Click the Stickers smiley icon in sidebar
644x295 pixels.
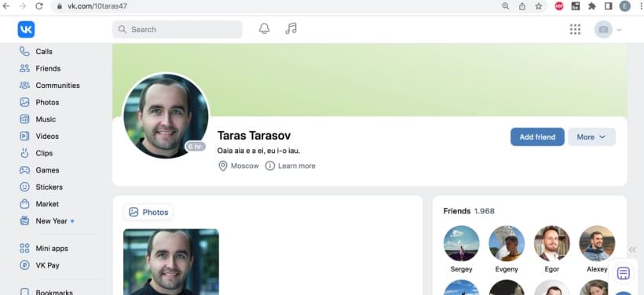click(x=24, y=187)
